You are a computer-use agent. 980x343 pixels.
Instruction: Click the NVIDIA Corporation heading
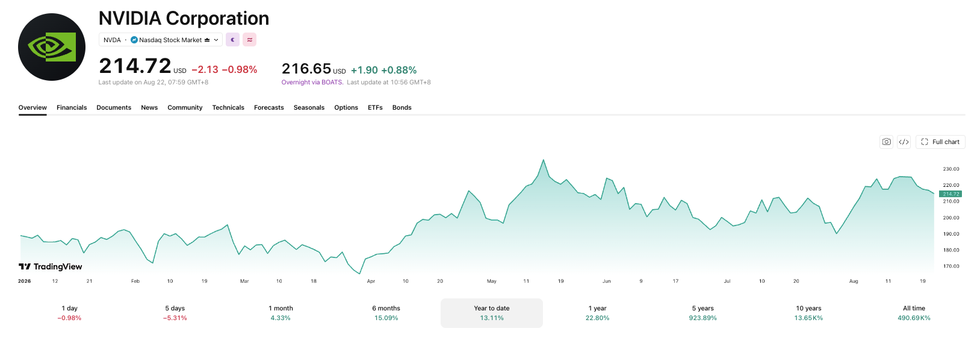click(x=184, y=19)
